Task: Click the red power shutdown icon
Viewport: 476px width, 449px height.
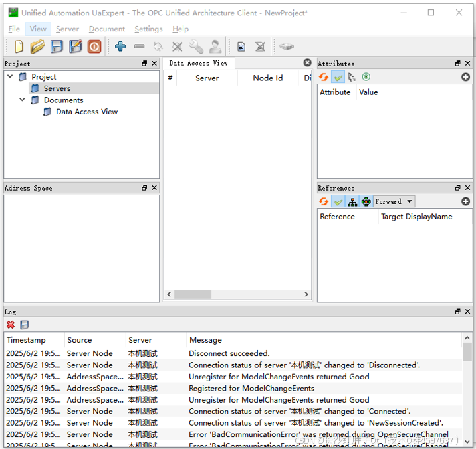Action: tap(94, 46)
